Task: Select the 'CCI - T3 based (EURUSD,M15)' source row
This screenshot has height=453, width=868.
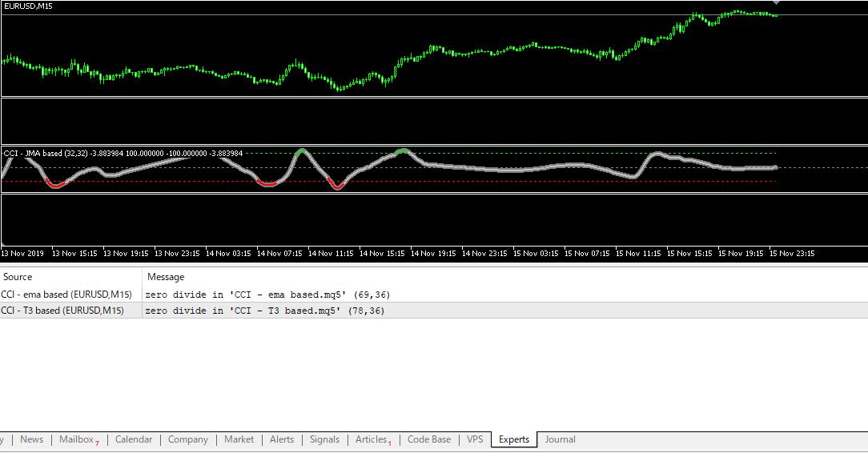Action: pos(62,311)
